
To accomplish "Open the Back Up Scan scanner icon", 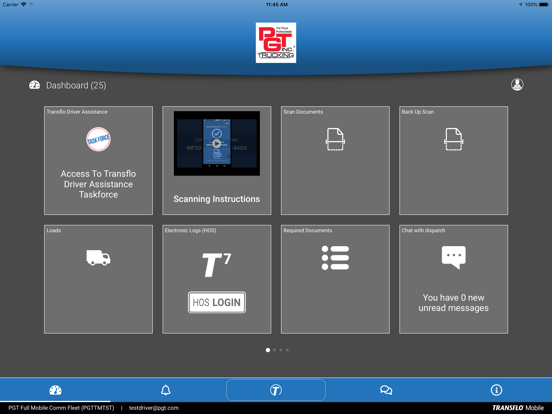I will coord(453,139).
